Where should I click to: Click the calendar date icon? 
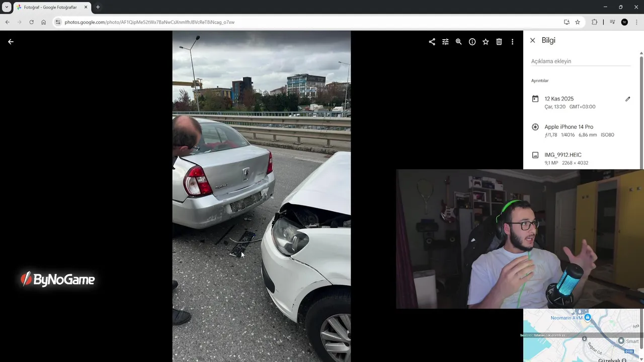(535, 99)
